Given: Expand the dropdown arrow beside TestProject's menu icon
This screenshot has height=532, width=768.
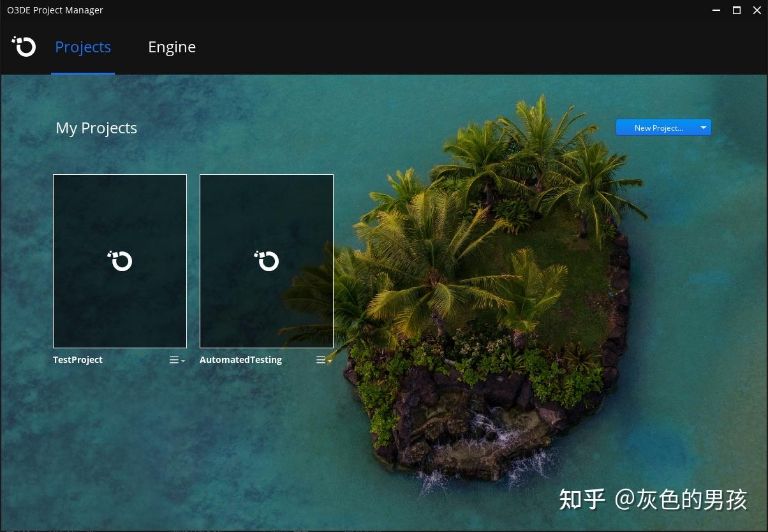Looking at the screenshot, I should point(182,361).
